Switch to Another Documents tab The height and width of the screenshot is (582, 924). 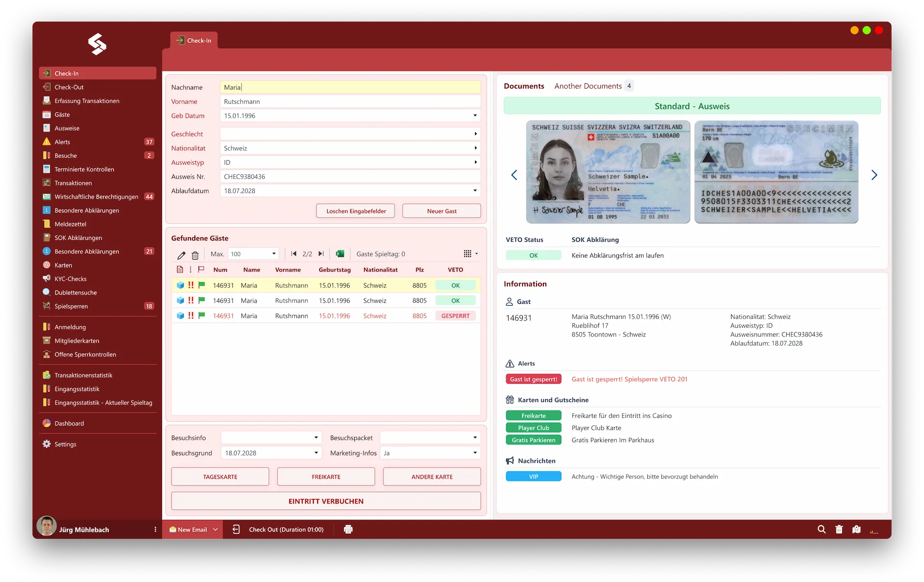[588, 86]
